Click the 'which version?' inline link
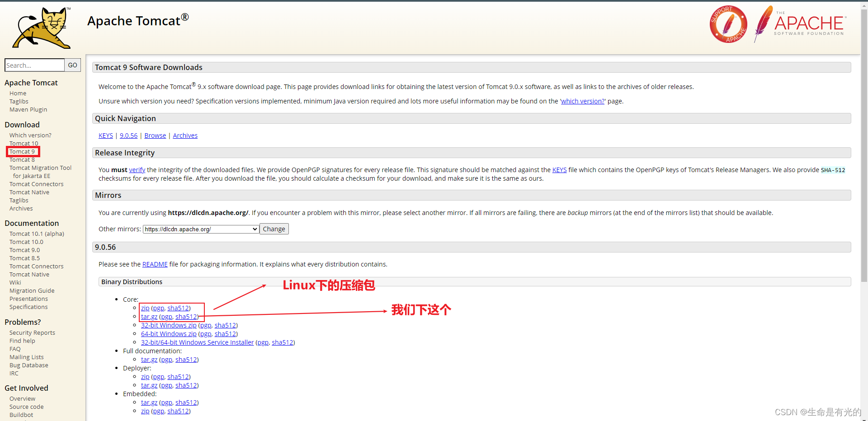Viewport: 868px width, 421px height. pos(583,101)
